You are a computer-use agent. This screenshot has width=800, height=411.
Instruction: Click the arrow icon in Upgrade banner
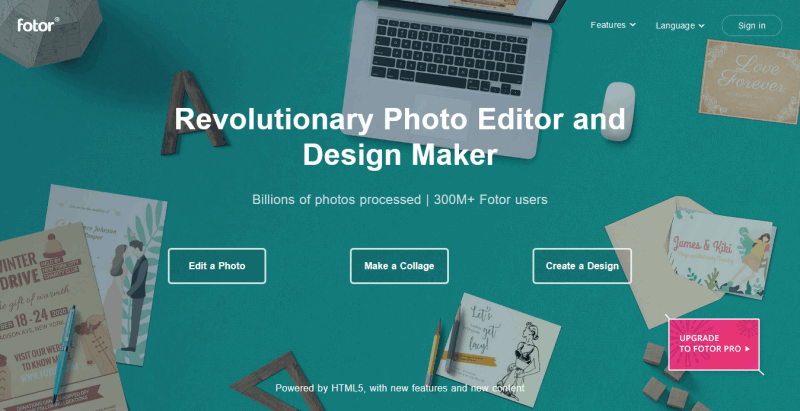point(747,349)
